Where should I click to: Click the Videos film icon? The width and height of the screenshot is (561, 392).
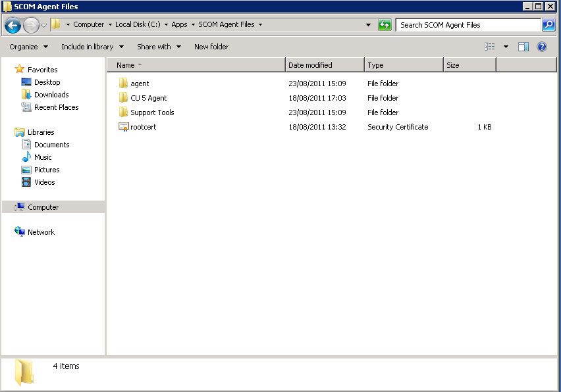point(26,182)
